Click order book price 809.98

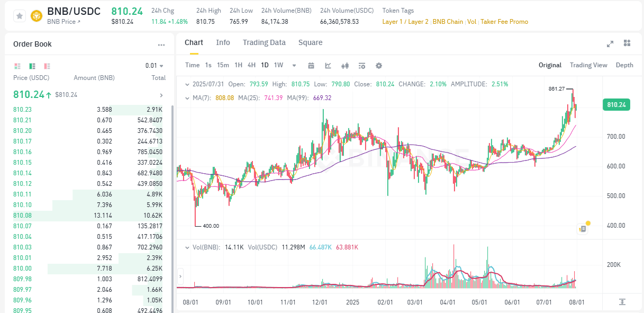22,279
